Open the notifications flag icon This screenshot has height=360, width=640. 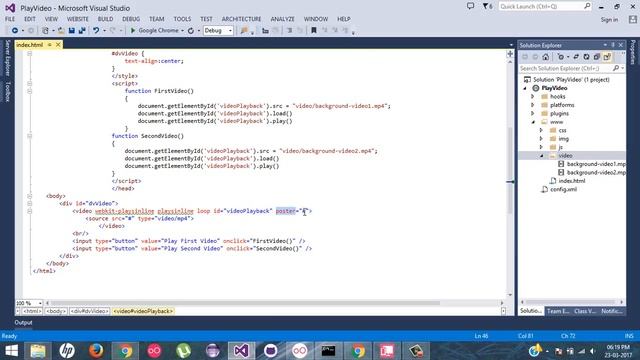[486, 6]
